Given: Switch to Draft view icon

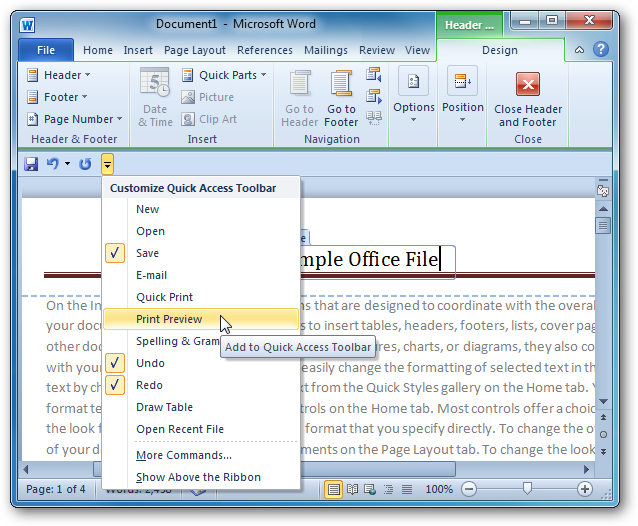Looking at the screenshot, I should 407,489.
